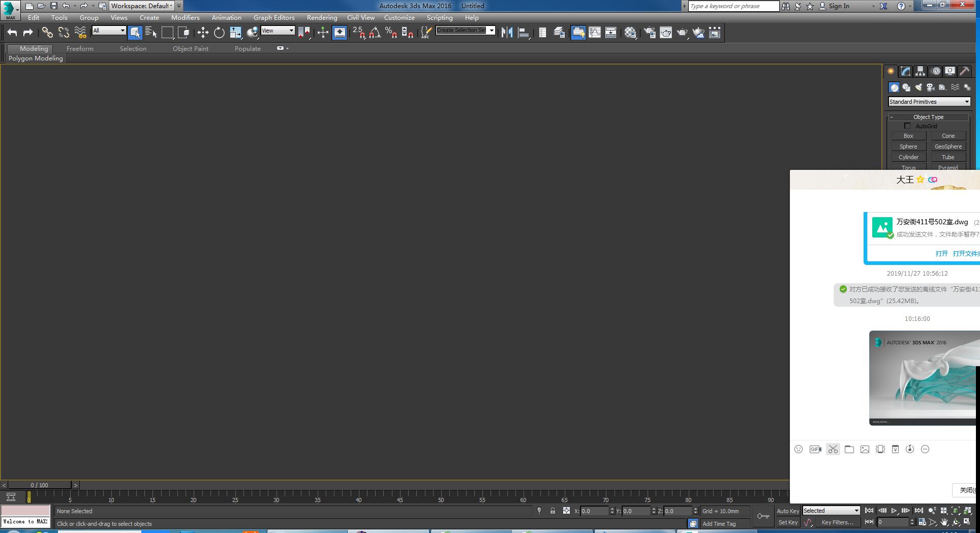980x533 pixels.
Task: Enable the AutoGrid checkbox
Action: (907, 126)
